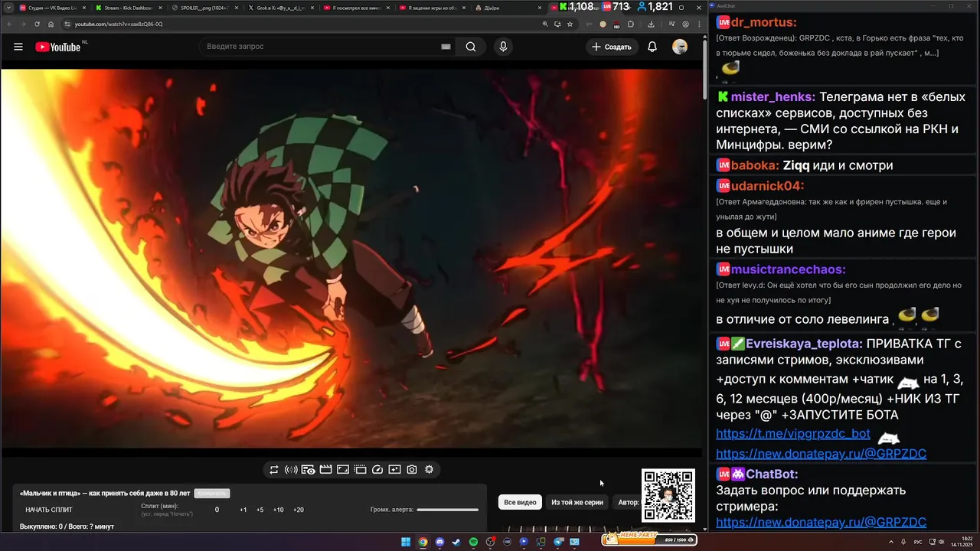Add +5 minutes to the split
This screenshot has height=551, width=980.
pos(260,510)
